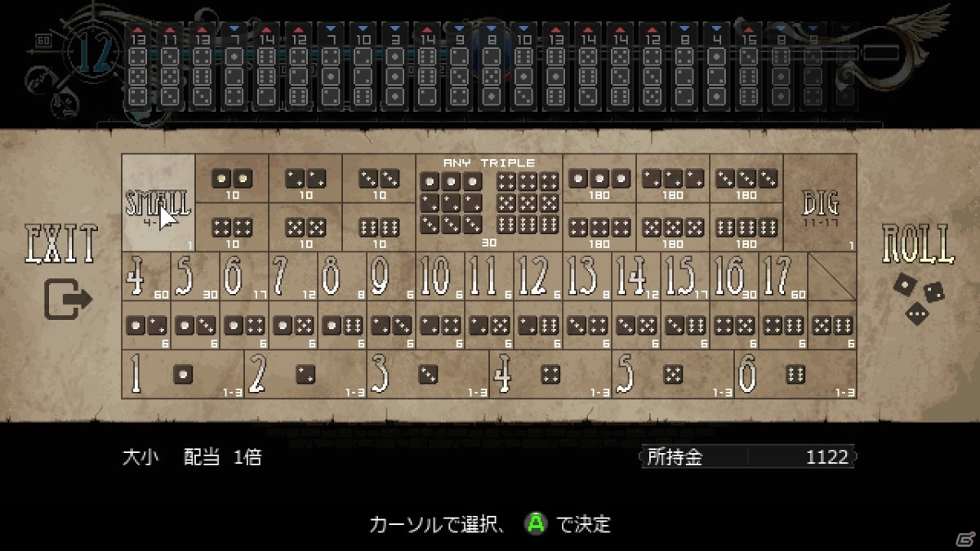Pick the five-six dice combination cell
The image size is (980, 551).
click(x=832, y=326)
